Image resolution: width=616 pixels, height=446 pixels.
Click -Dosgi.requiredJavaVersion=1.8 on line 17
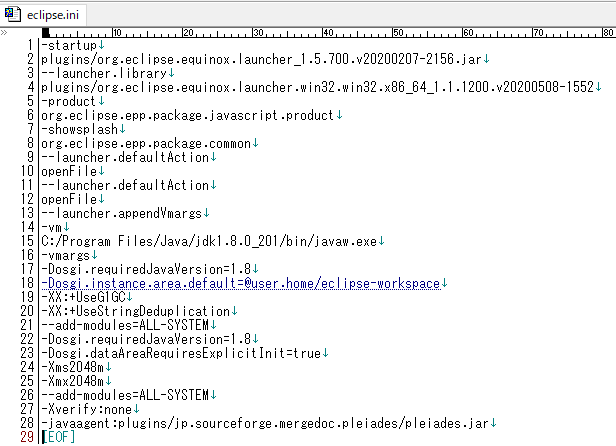point(146,269)
